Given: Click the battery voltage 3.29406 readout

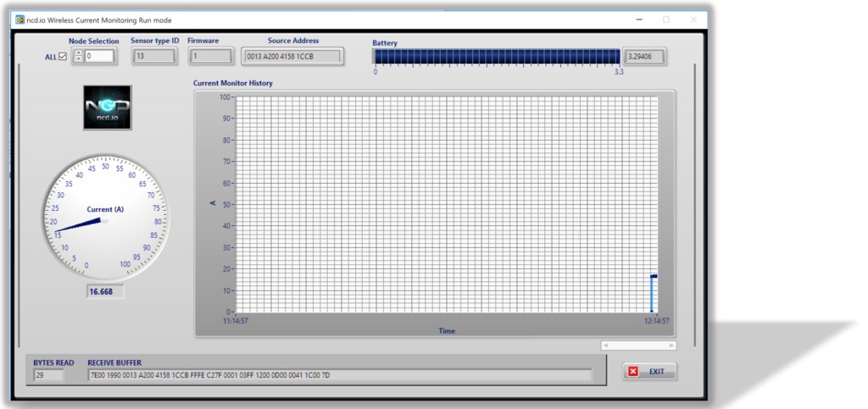Looking at the screenshot, I should pos(644,56).
